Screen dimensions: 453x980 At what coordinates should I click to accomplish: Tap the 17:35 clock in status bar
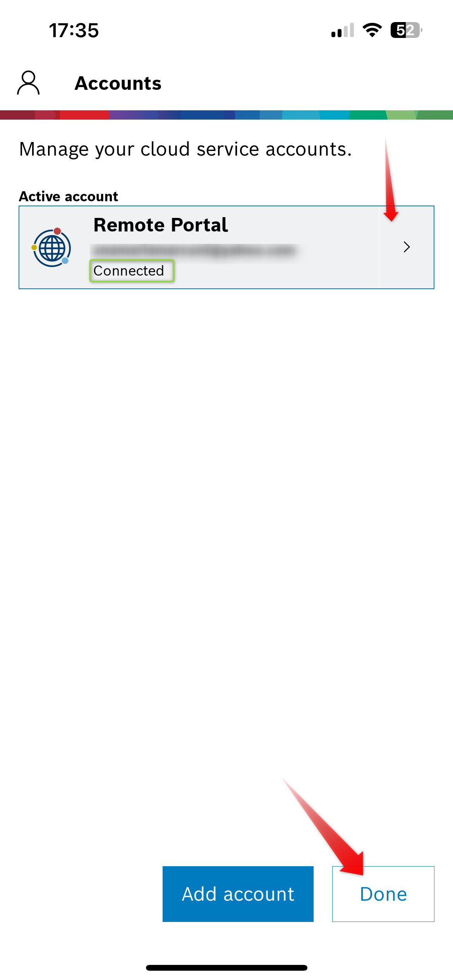pyautogui.click(x=74, y=30)
